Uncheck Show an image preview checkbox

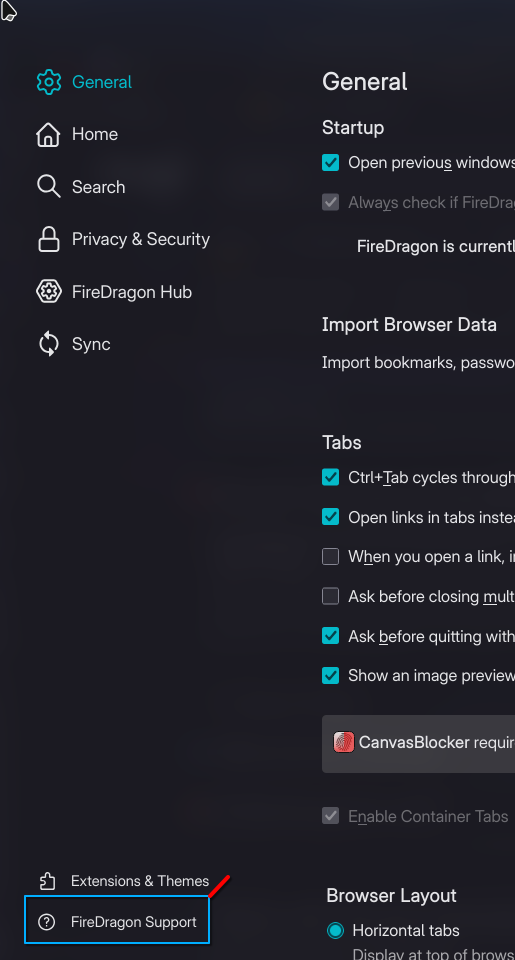click(331, 676)
